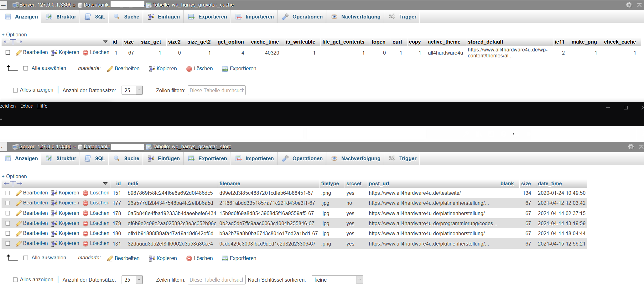Click Löschen red icon for row id 178
The height and width of the screenshot is (286, 644).
[86, 213]
